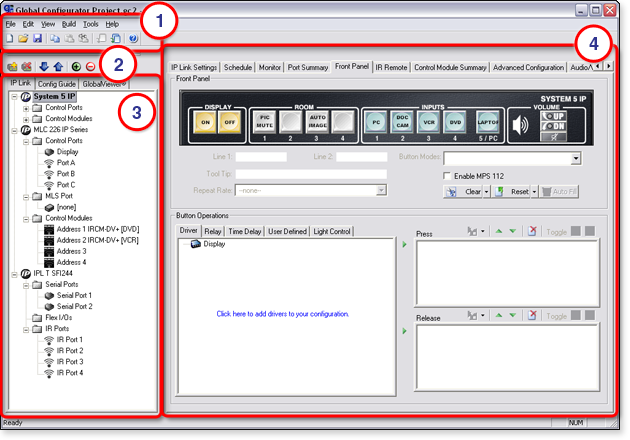The image size is (630, 440).
Task: Open the Build menu
Action: [x=68, y=23]
